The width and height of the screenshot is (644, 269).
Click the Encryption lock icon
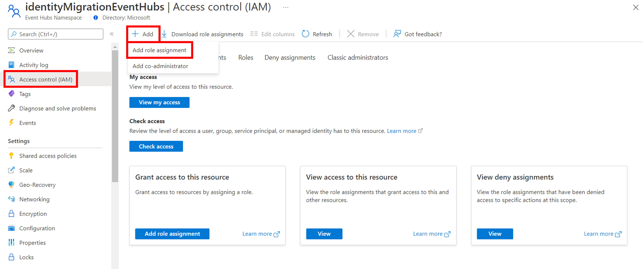click(x=12, y=214)
